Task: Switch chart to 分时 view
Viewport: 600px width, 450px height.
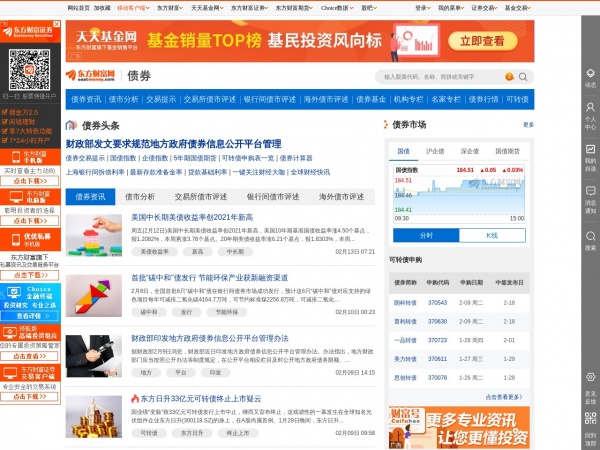Action: coord(426,235)
